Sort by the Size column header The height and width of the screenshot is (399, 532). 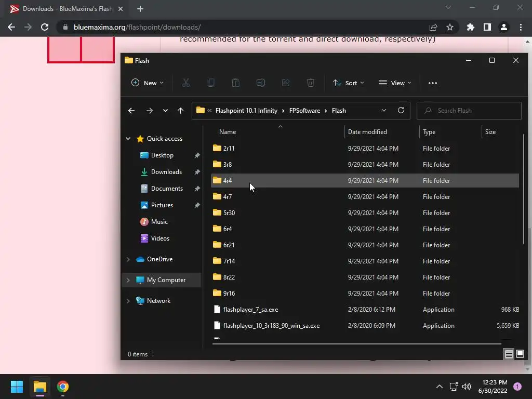point(490,131)
